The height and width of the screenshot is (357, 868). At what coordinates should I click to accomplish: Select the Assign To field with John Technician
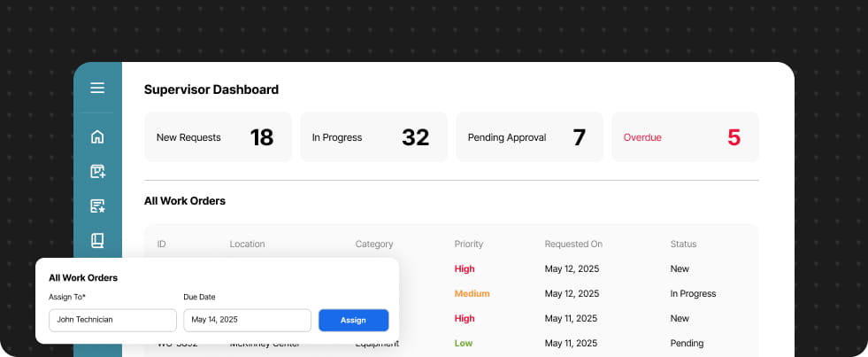[x=113, y=321]
